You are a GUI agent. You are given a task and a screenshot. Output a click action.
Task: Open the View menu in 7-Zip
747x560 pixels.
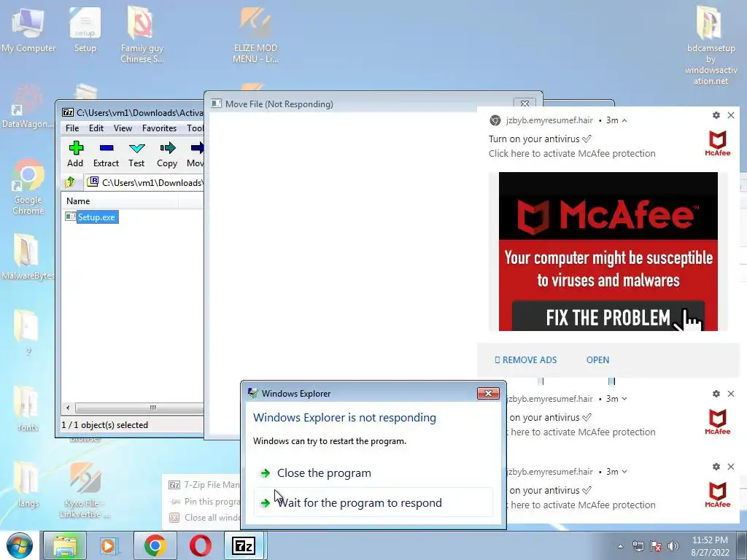pyautogui.click(x=123, y=128)
